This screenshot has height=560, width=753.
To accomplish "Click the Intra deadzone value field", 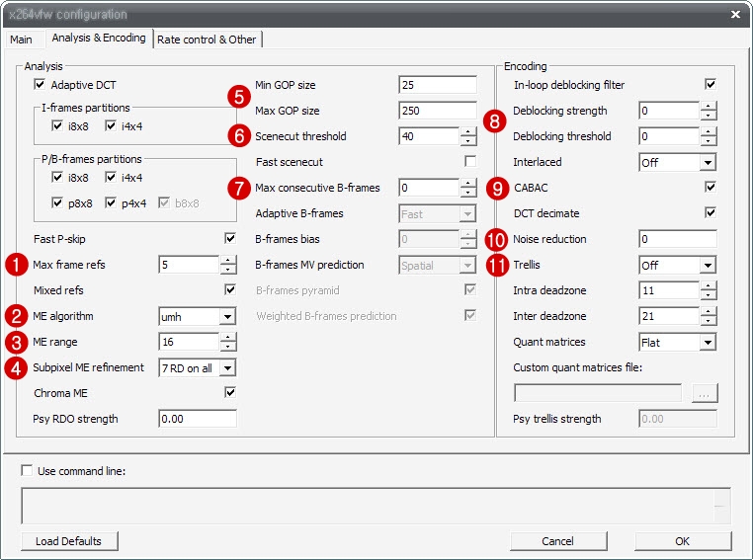I will (x=669, y=290).
